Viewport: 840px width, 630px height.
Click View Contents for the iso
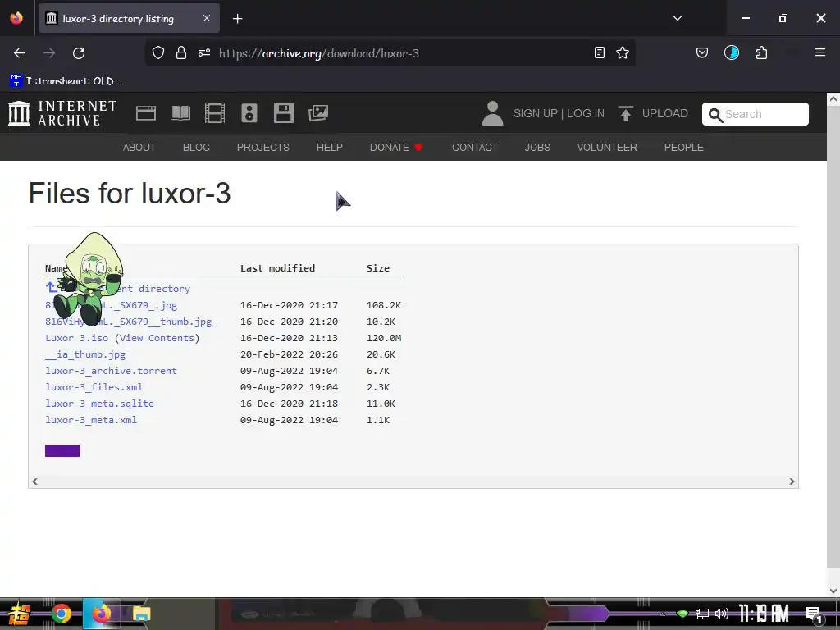(x=157, y=338)
